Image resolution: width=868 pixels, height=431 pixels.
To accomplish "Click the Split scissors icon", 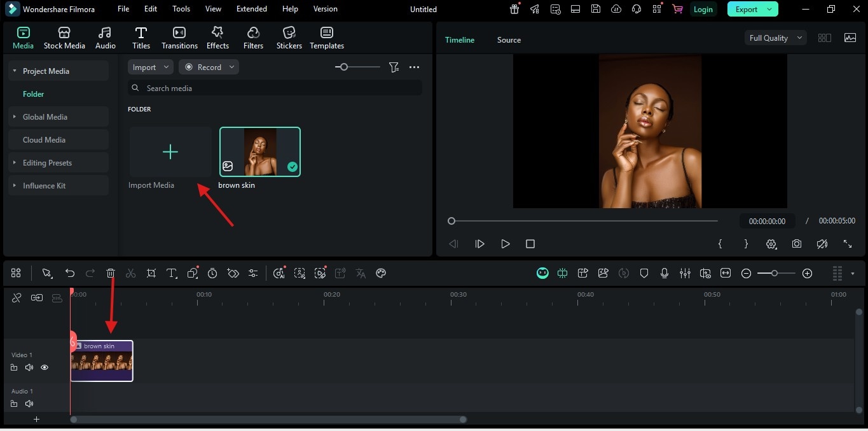I will (x=131, y=273).
